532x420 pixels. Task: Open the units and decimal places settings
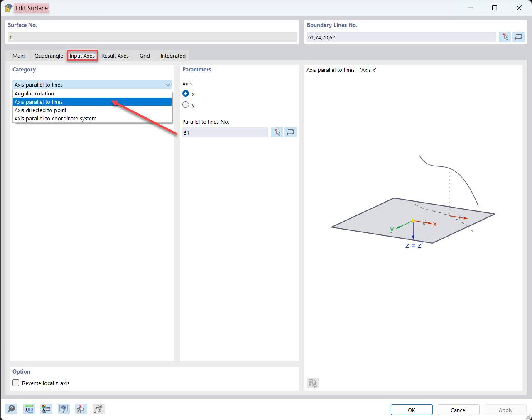(29, 409)
